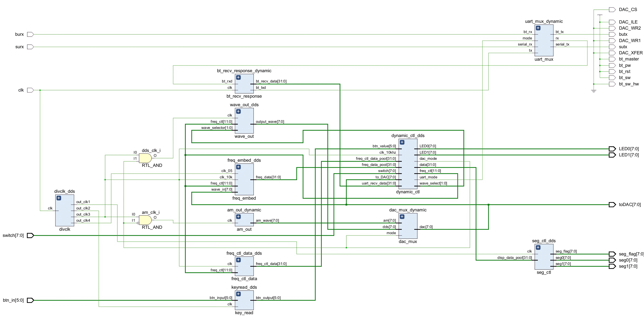
Task: Select the seg0[7:0] output port symbol
Action: tap(612, 260)
